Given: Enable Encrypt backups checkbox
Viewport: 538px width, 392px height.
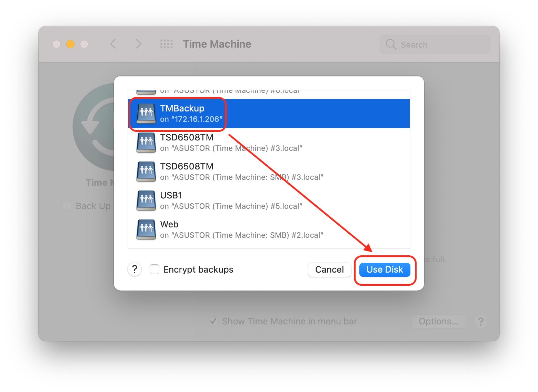Looking at the screenshot, I should tap(155, 269).
